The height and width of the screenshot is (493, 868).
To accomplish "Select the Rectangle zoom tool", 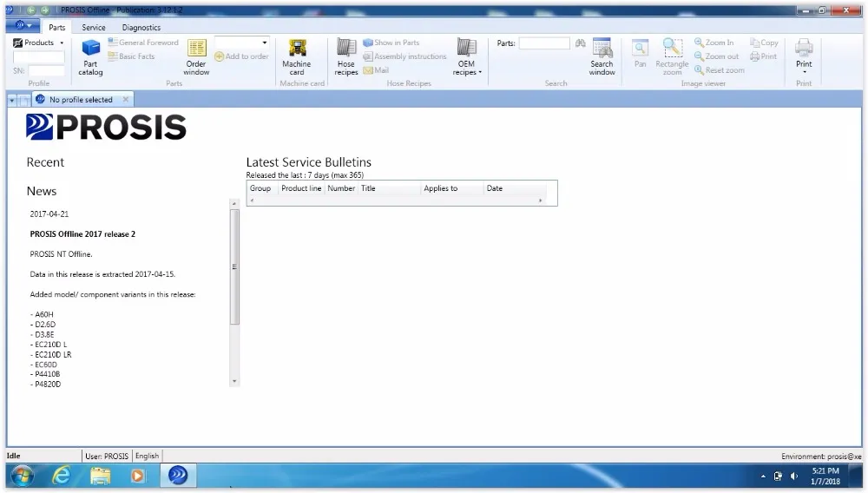I will [672, 57].
